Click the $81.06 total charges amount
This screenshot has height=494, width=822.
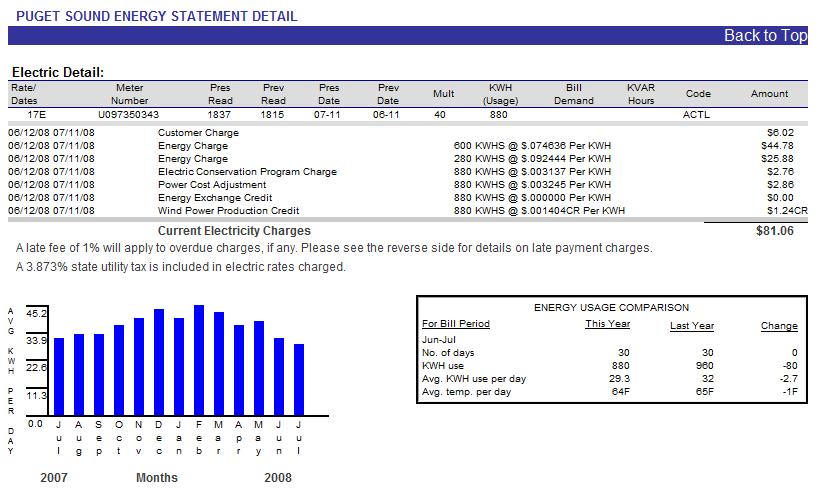(774, 231)
